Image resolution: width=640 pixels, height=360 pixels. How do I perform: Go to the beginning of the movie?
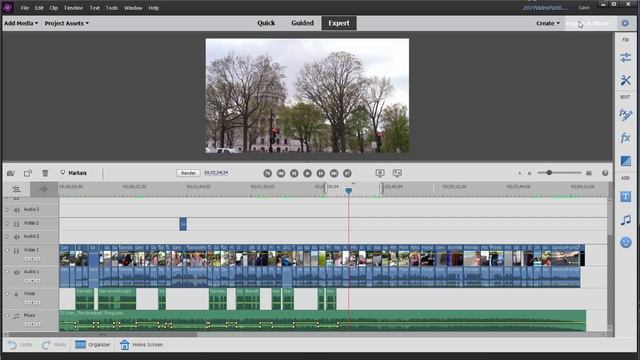tap(267, 173)
